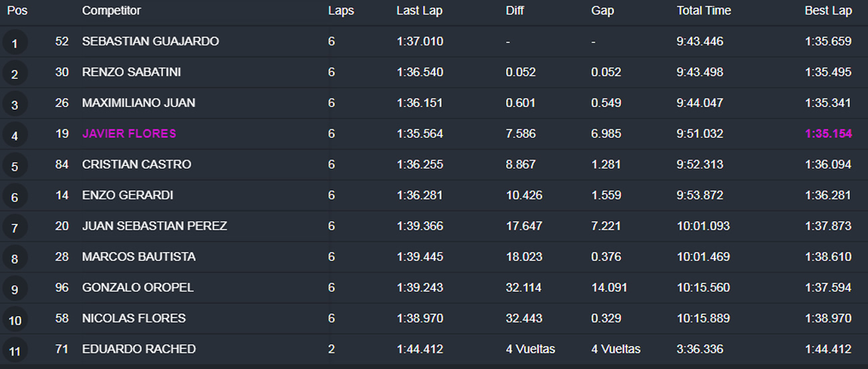Sort by the Competitor column header
Image resolution: width=868 pixels, height=369 pixels.
pos(111,11)
